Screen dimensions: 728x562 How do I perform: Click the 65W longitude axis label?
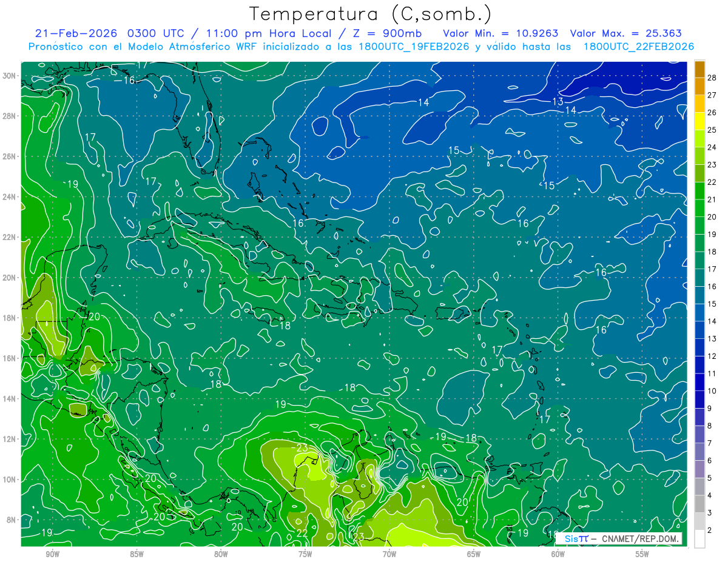click(x=474, y=554)
